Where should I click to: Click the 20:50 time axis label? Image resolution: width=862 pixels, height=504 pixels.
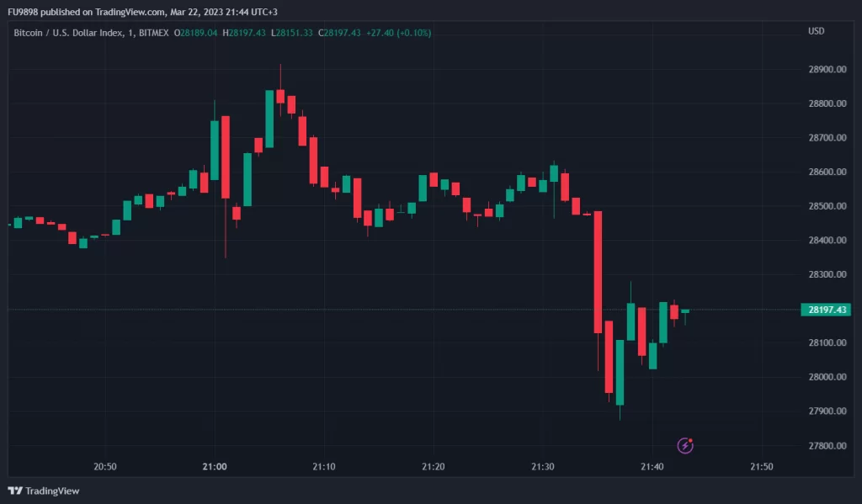[x=105, y=466]
